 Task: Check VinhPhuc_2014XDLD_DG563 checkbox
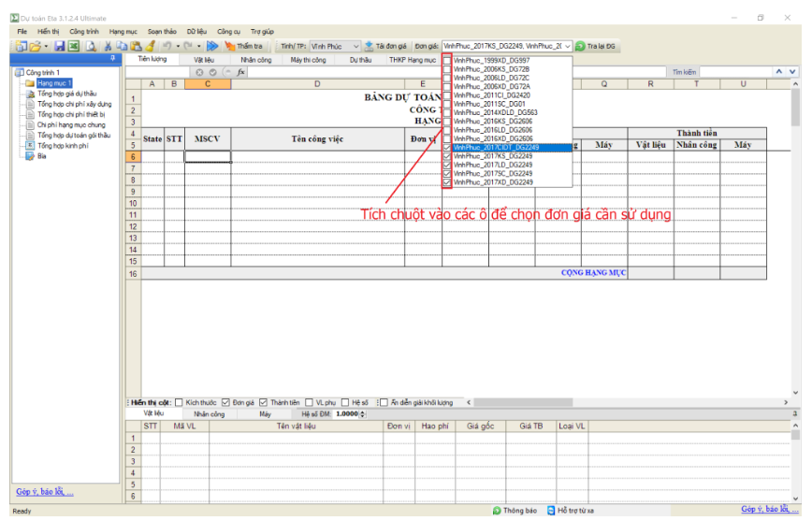coord(447,112)
